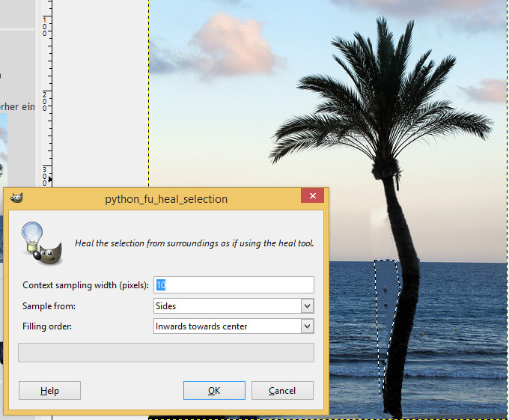Click the 'Heal the selection from surroundings' description
The height and width of the screenshot is (420, 509).
pos(194,243)
